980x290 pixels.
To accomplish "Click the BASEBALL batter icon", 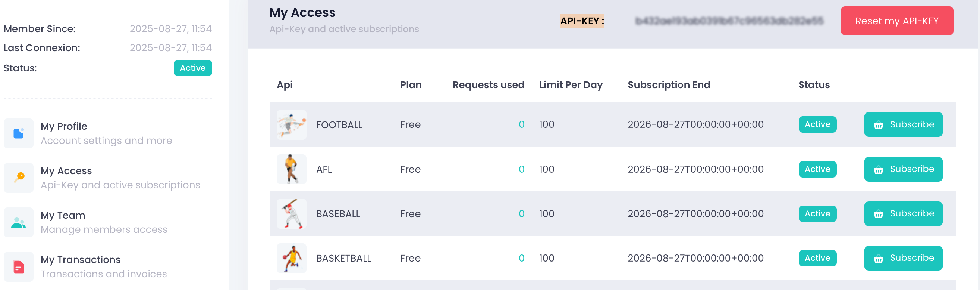I will tap(291, 213).
